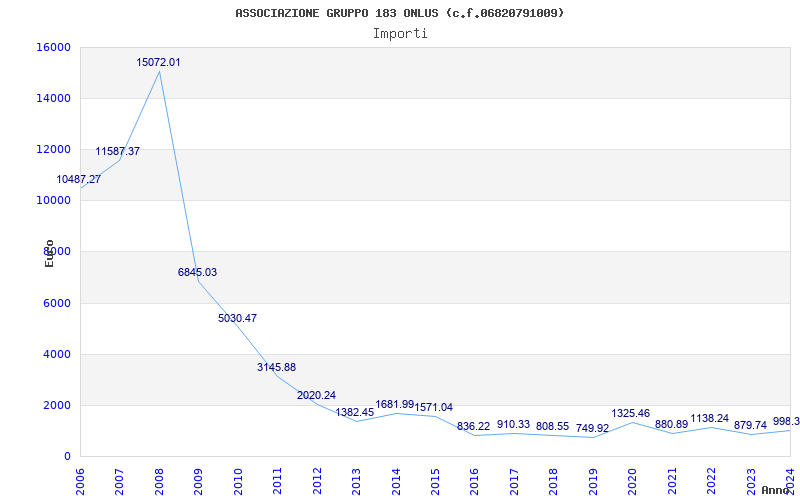Click the 6000 y-axis tick label
800x500 pixels.
(x=56, y=304)
